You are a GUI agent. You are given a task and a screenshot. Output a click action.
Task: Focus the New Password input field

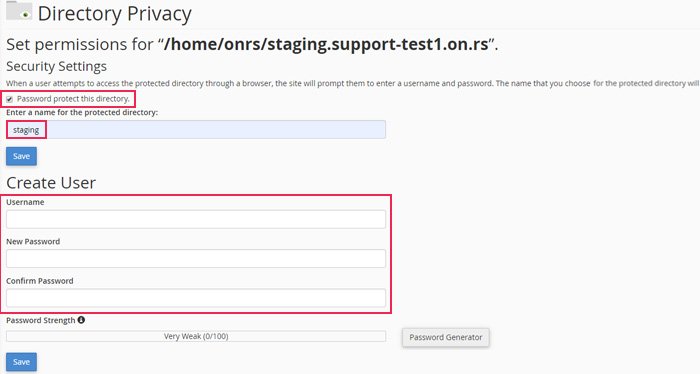coord(196,259)
